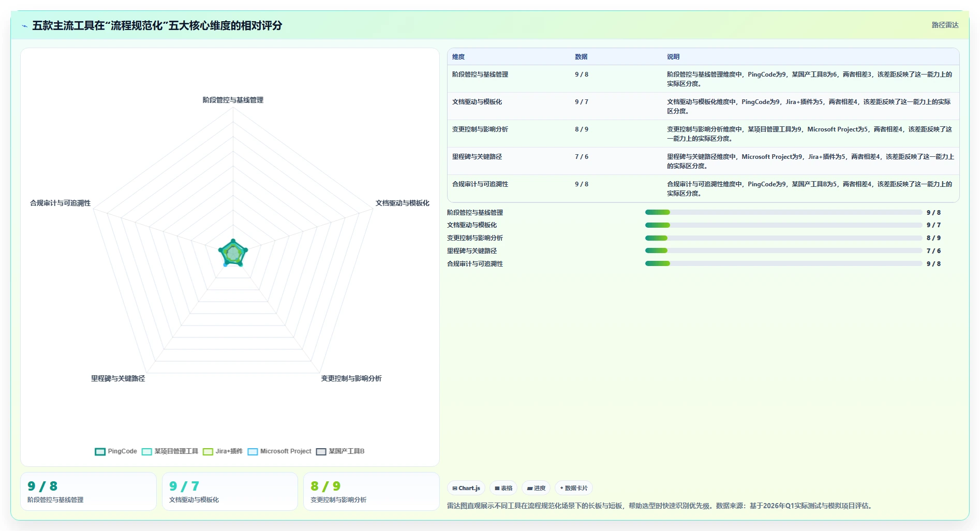Viewport: 980px width, 531px height.
Task: Click the 进度 tag chip
Action: [x=536, y=488]
